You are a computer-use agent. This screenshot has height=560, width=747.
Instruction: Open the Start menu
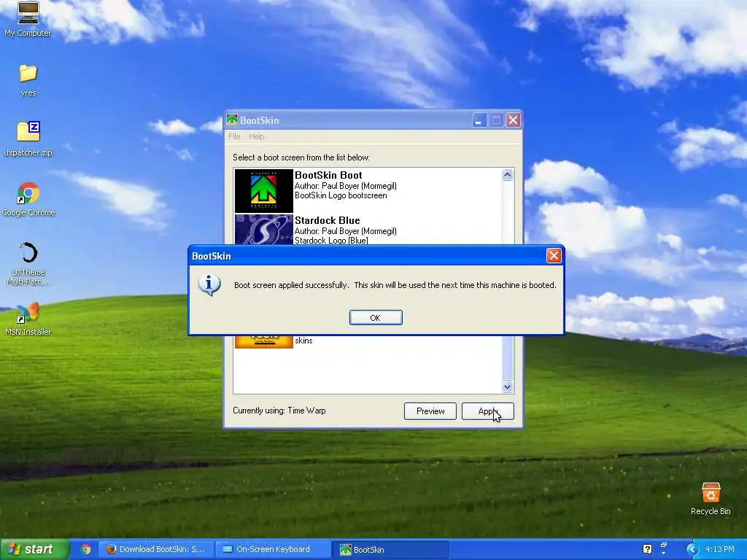point(34,550)
